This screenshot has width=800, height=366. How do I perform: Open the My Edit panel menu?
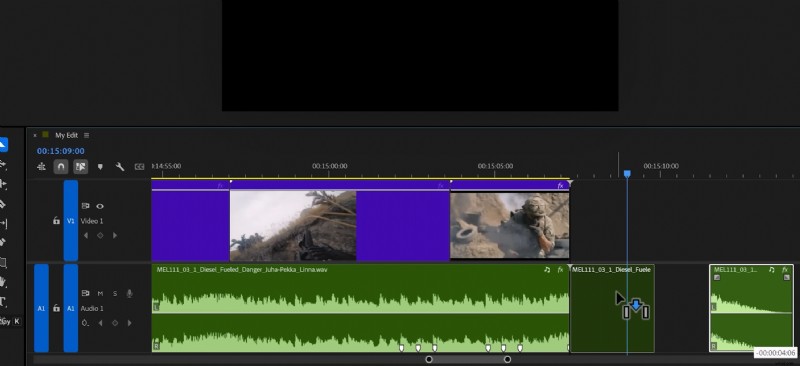click(x=86, y=135)
